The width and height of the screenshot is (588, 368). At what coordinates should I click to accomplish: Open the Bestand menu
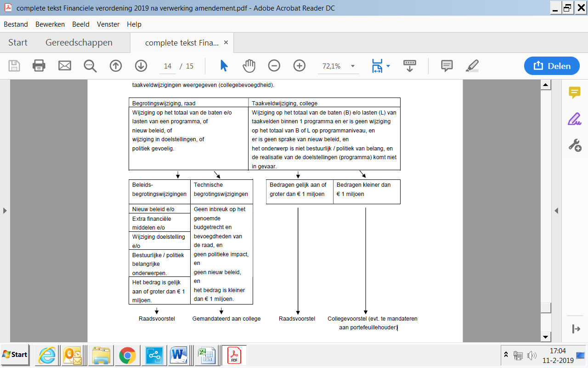[16, 24]
